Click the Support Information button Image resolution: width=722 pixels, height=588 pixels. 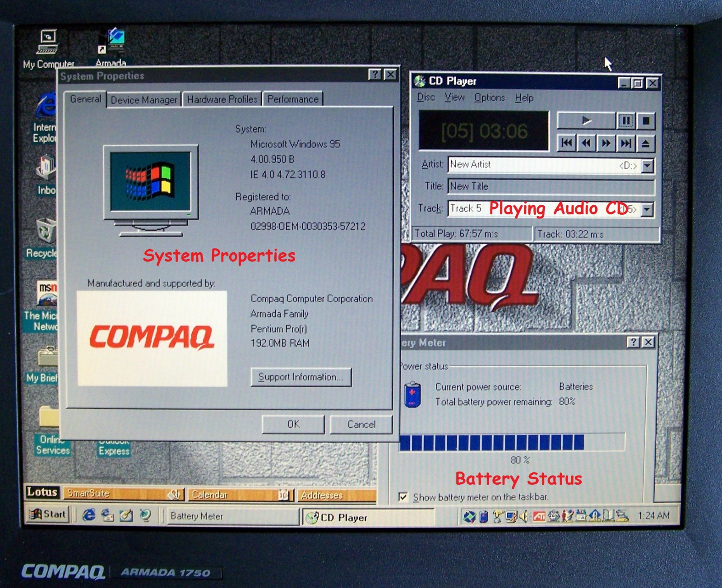pos(301,377)
